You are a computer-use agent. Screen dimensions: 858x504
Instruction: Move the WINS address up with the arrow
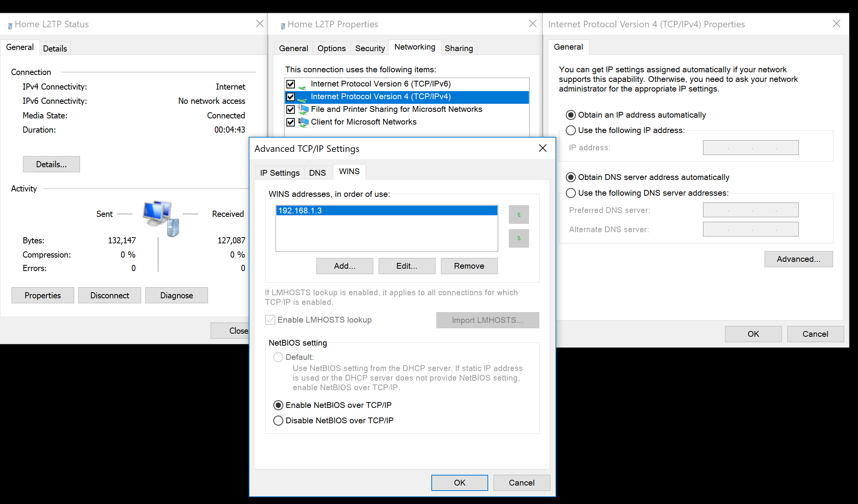[519, 215]
